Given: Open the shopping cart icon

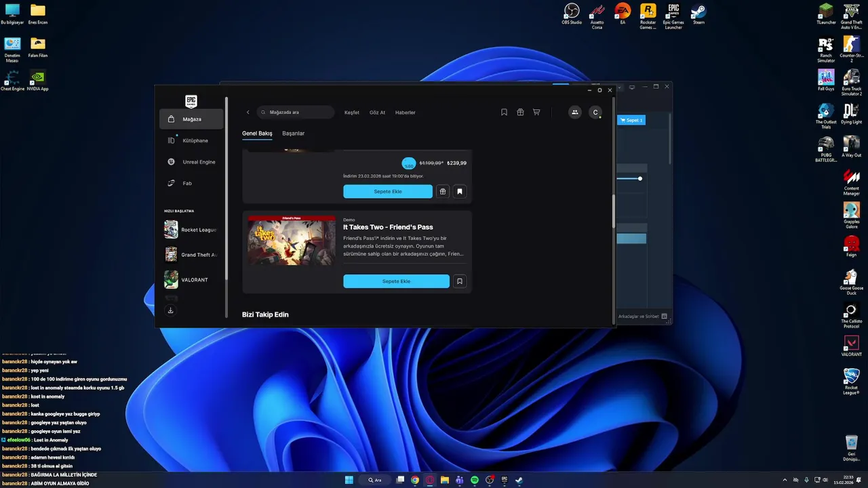Looking at the screenshot, I should 536,113.
